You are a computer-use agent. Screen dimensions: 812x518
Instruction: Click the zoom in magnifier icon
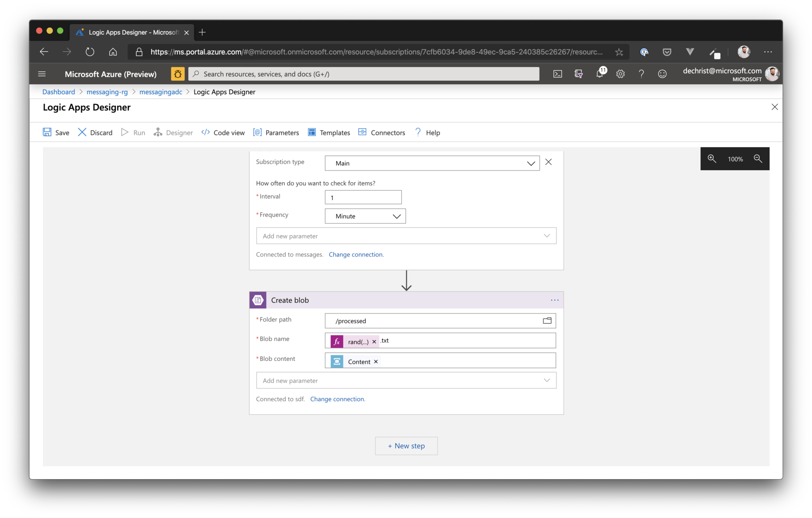click(x=712, y=159)
